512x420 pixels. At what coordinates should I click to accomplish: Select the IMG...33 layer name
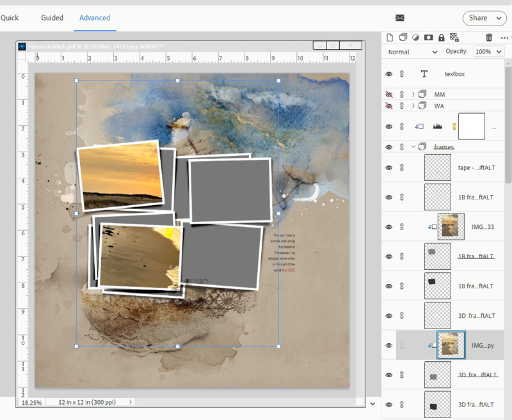[x=483, y=227]
